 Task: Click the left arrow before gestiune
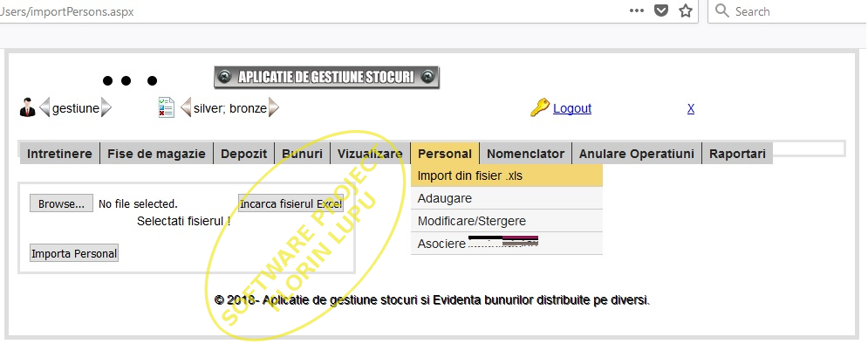[x=44, y=107]
